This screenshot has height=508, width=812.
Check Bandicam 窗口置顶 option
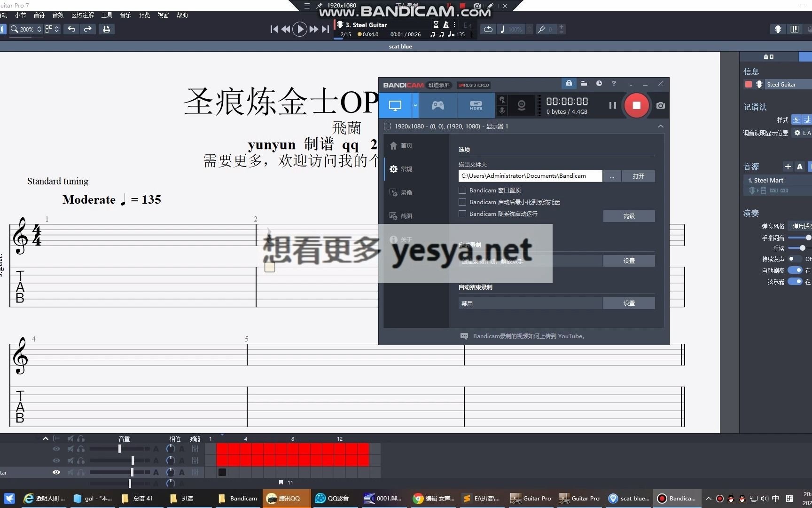(462, 190)
